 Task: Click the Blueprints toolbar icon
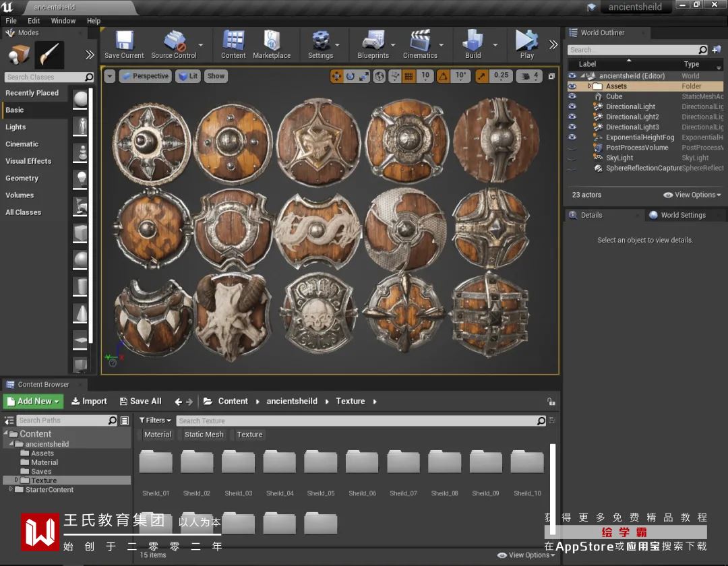pyautogui.click(x=373, y=42)
